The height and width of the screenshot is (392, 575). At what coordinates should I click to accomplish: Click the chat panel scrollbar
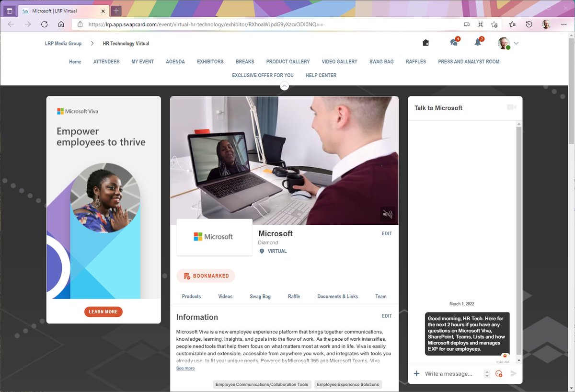click(519, 242)
